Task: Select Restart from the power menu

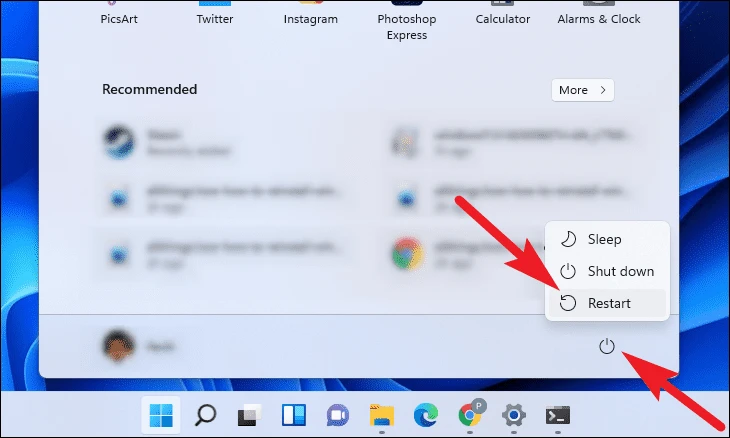Action: click(x=608, y=303)
